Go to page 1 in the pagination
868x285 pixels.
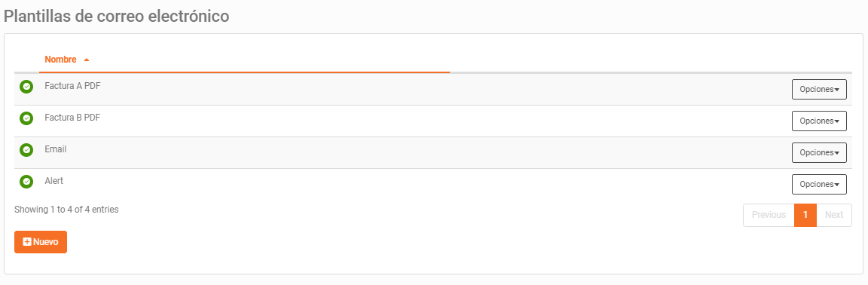(805, 215)
